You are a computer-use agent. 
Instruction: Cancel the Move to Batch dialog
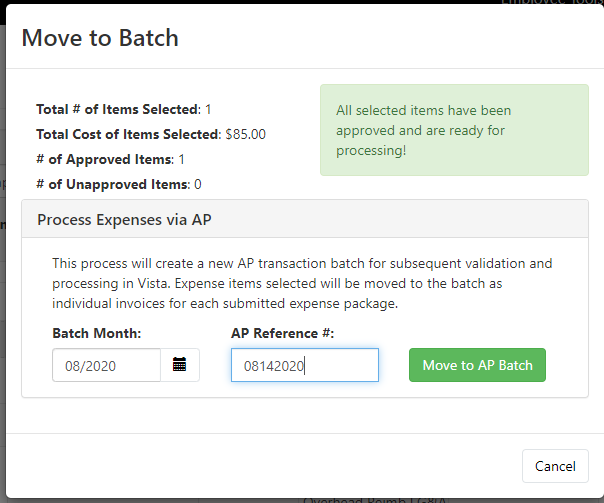555,466
